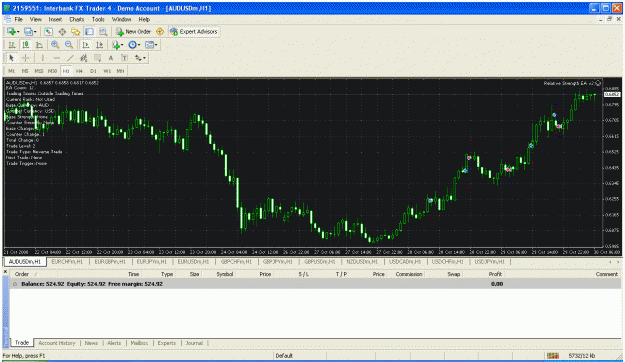
Task: Zoom out on the chart
Action: [69, 45]
